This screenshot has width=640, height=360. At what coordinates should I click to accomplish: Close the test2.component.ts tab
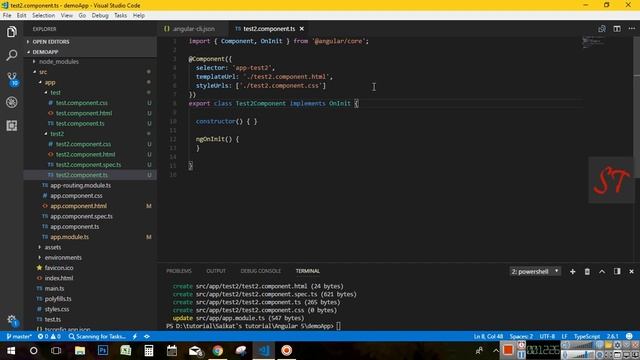[x=302, y=29]
